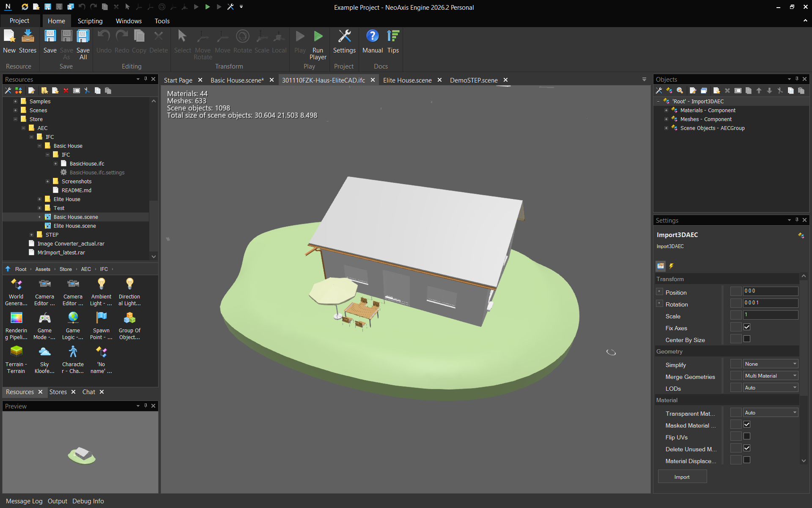
Task: Select the Character asset icon
Action: 73,351
